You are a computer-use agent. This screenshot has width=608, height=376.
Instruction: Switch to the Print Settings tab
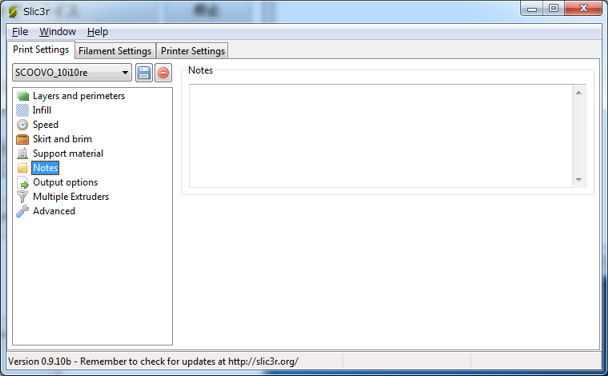click(x=41, y=50)
